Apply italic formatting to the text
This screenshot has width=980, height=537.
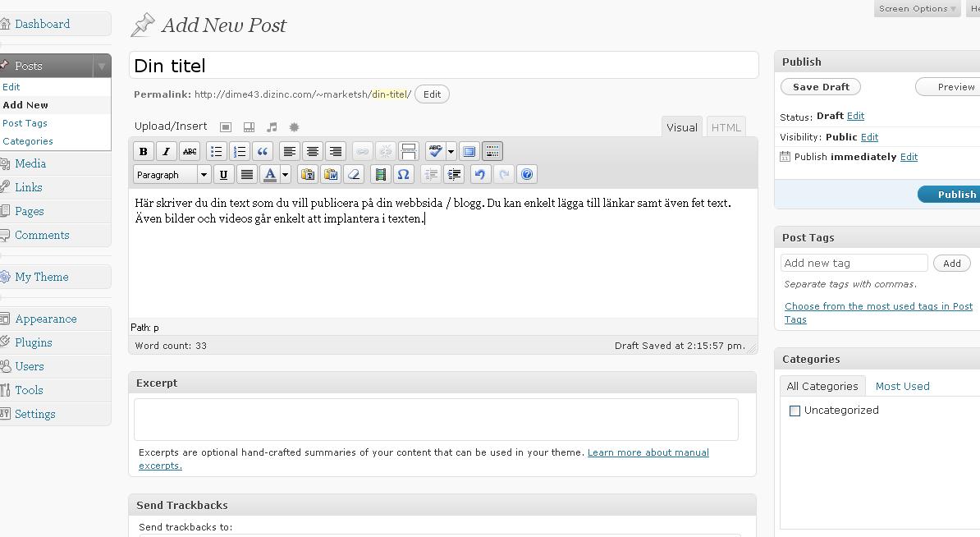pyautogui.click(x=166, y=151)
